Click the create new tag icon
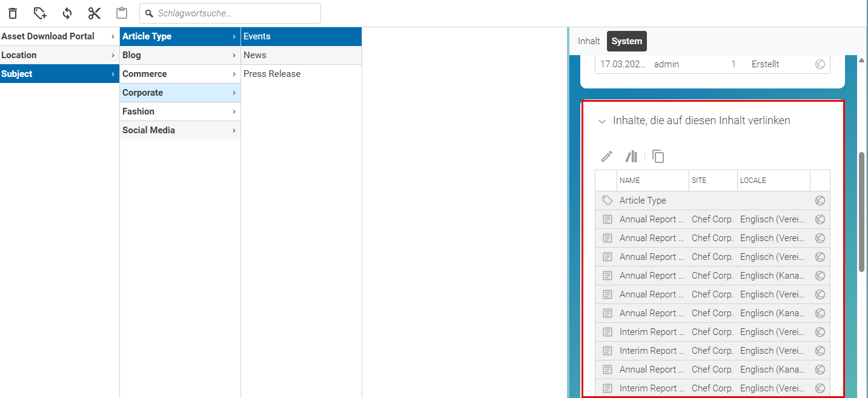Viewport: 868px width, 398px height. pyautogui.click(x=40, y=13)
